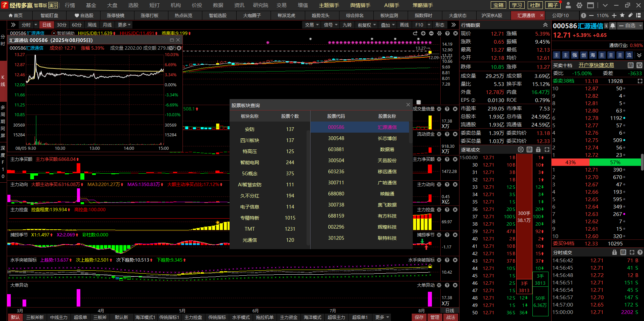Click green 57% segment of buy-sell ratio bar
The height and width of the screenshot is (321, 644).
615,163
